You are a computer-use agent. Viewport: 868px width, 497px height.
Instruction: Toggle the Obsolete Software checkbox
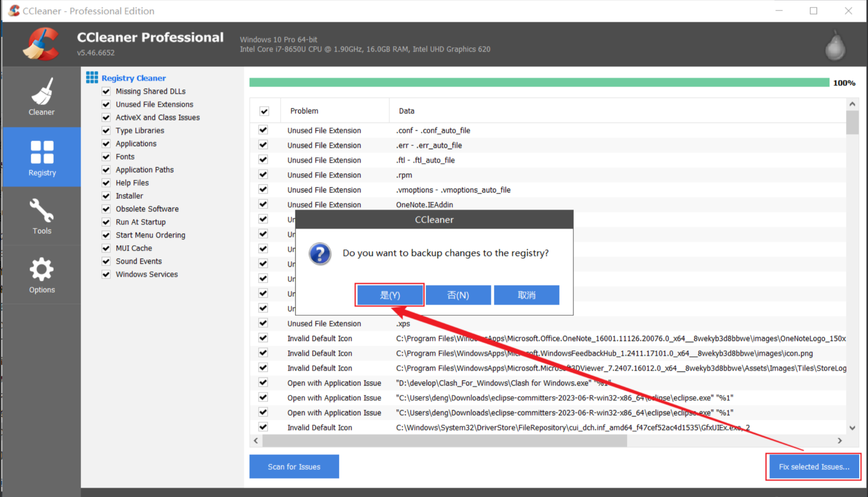point(106,209)
